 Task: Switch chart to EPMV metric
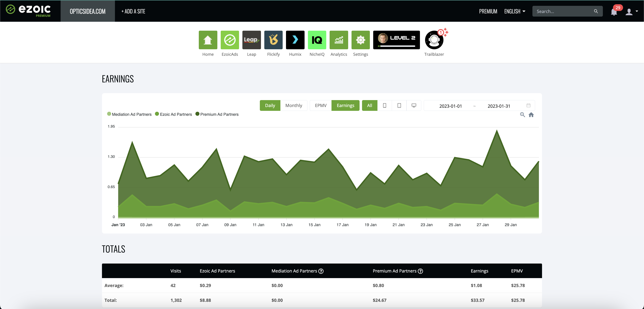click(x=320, y=105)
